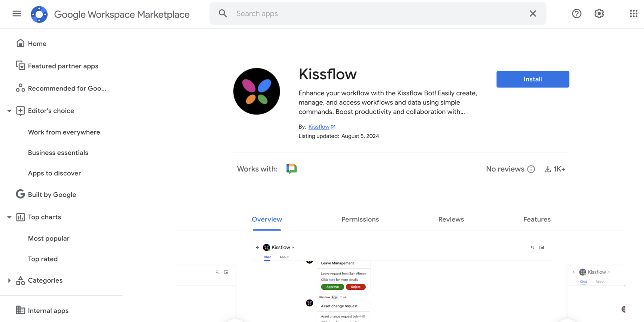Click the downloads icon next to 1K+
Viewport: 644px width, 322px height.
coord(548,169)
